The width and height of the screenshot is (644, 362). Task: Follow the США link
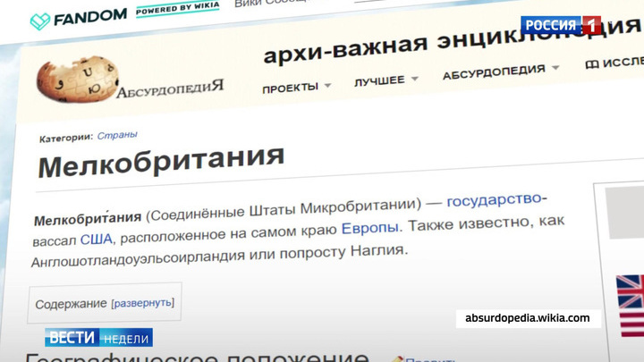pos(96,239)
